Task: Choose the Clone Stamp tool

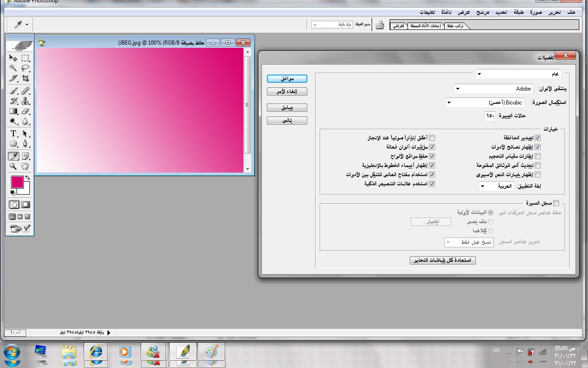Action: (25, 101)
